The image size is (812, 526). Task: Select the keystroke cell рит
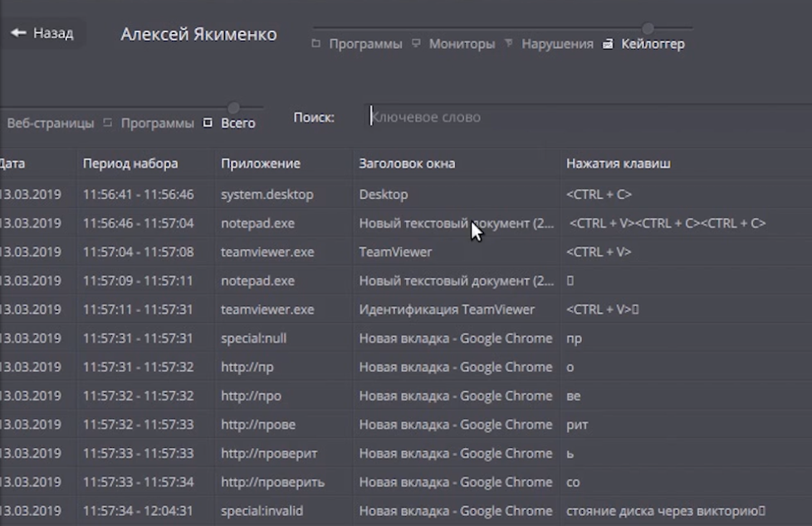coord(577,425)
